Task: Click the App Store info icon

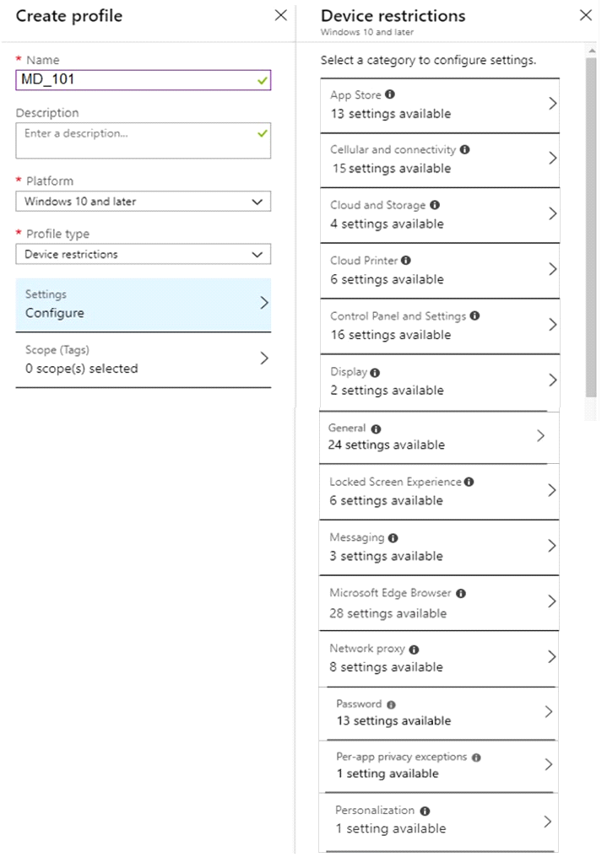Action: [x=390, y=94]
